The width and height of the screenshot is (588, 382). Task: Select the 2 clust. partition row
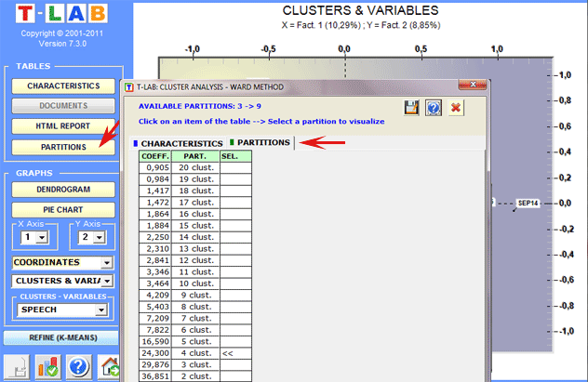click(x=195, y=376)
